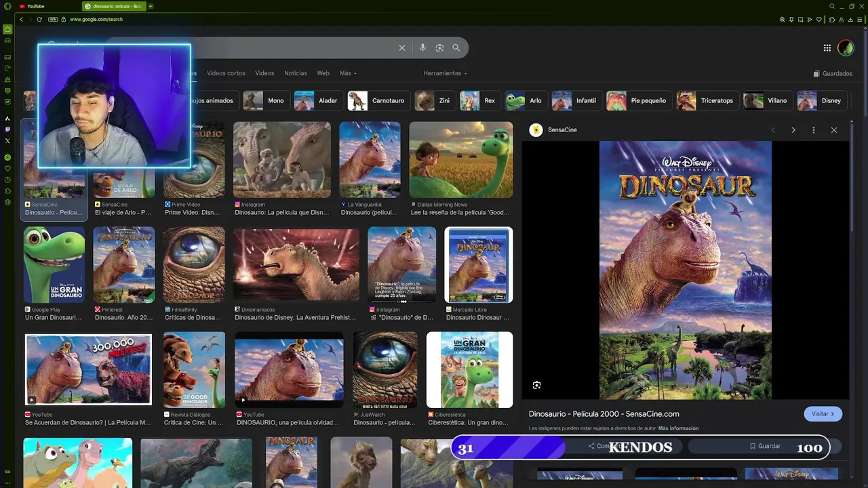The image size is (868, 488).
Task: Filter images by Carnotauro chip
Action: [x=378, y=100]
